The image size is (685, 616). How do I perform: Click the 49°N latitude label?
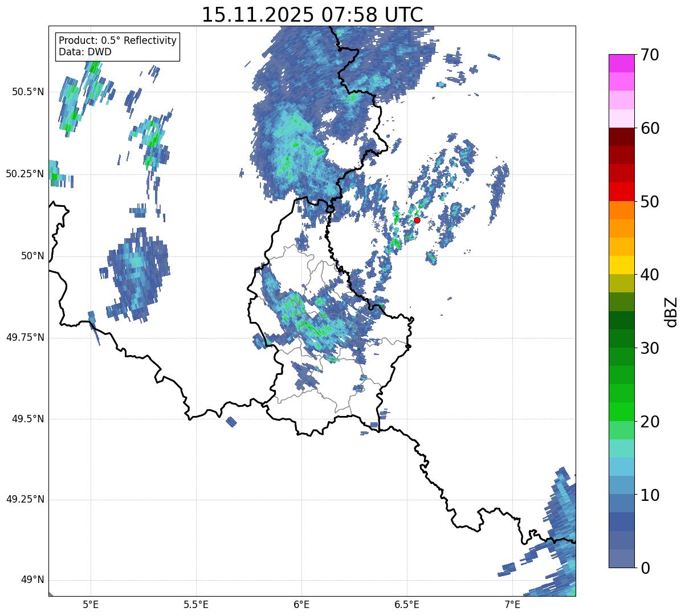tap(32, 580)
